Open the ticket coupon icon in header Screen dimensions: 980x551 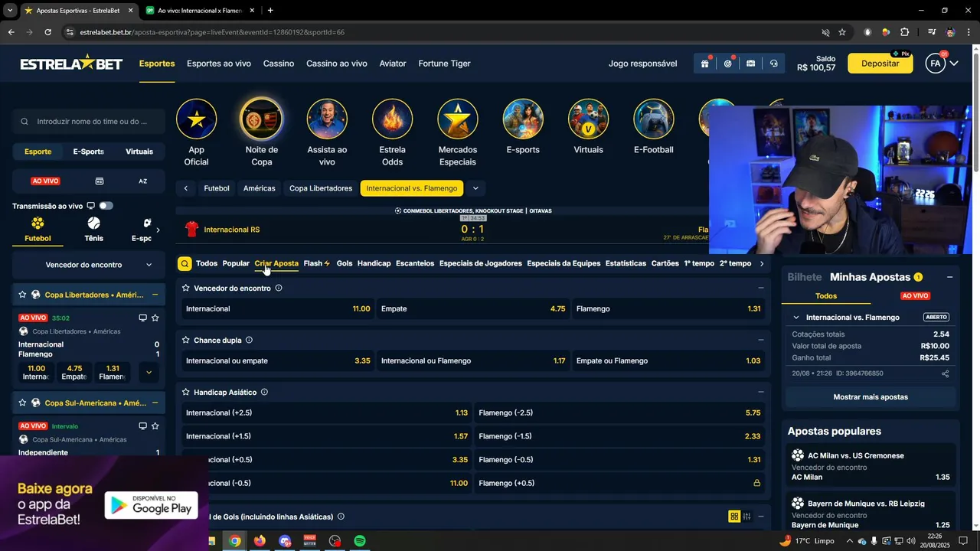click(750, 64)
